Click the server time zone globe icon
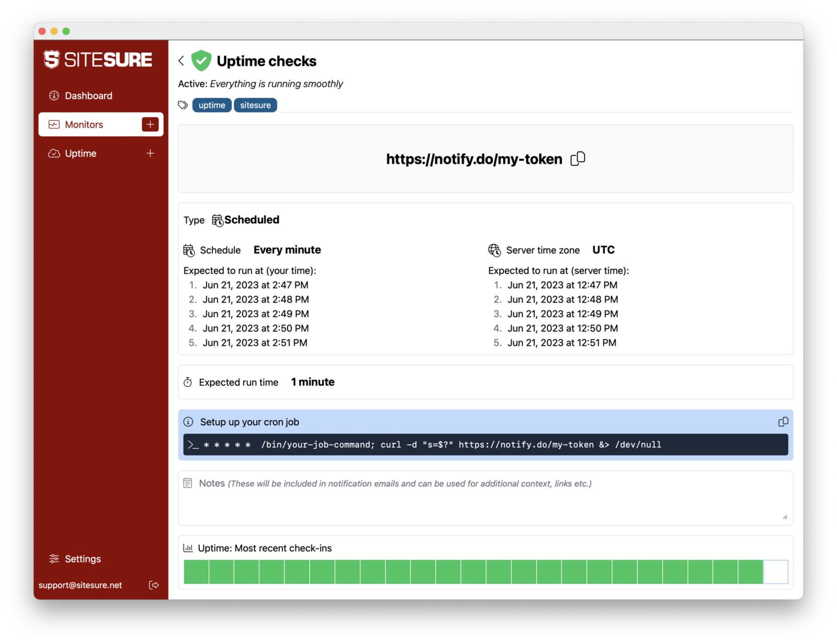837x644 pixels. pyautogui.click(x=494, y=250)
